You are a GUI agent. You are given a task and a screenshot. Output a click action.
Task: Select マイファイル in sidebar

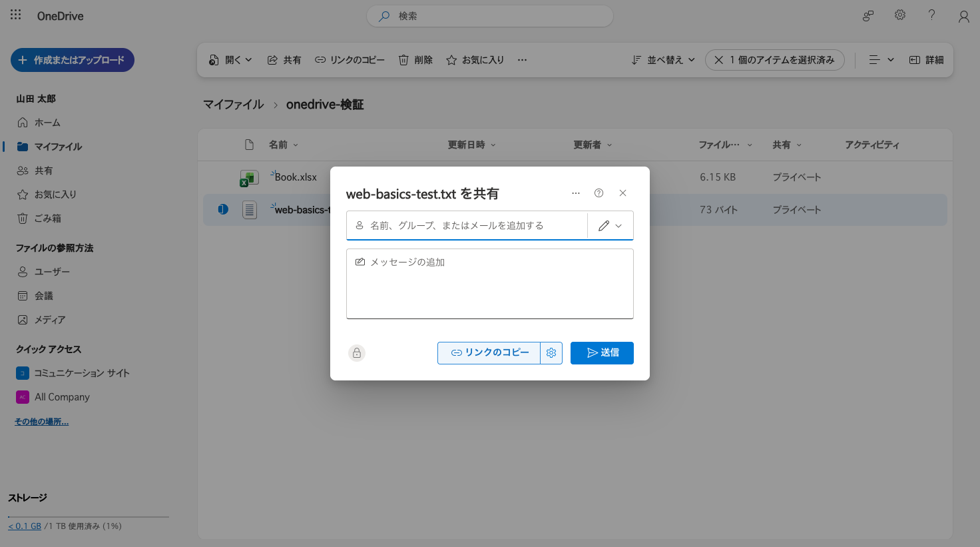(49, 147)
